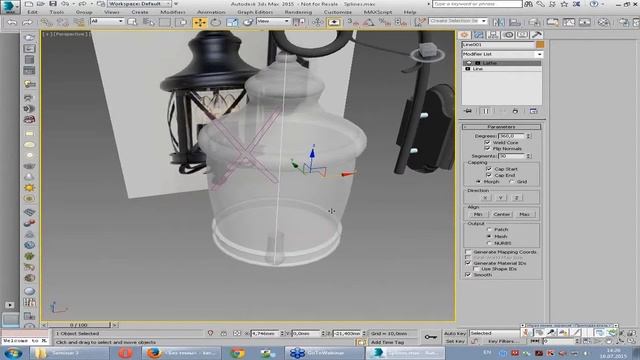Click the Set Keys key icon
The image size is (640, 360).
430,337
